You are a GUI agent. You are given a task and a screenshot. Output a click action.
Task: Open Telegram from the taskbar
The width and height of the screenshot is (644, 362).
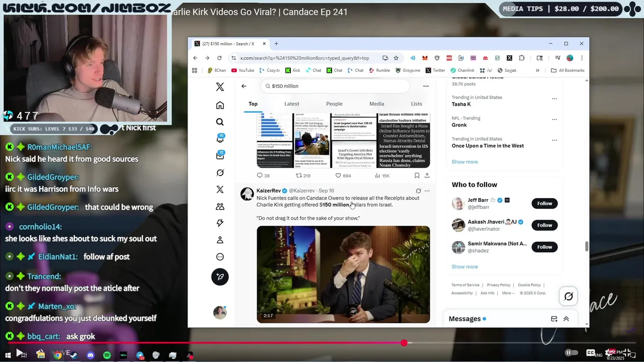click(140, 355)
